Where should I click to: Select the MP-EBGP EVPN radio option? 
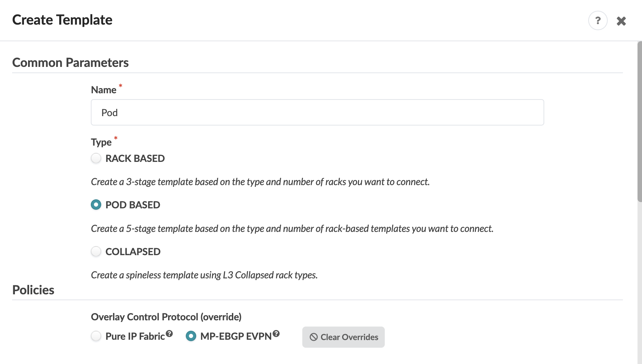click(191, 336)
